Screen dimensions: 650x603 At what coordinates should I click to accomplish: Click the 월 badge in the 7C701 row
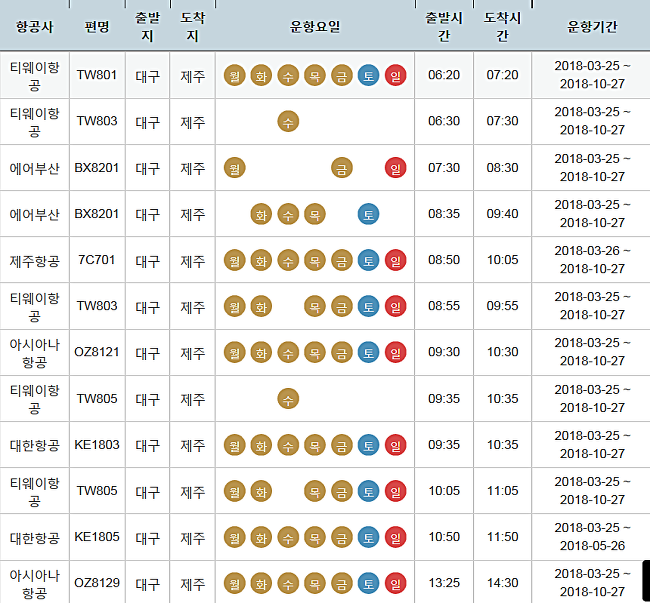[235, 260]
